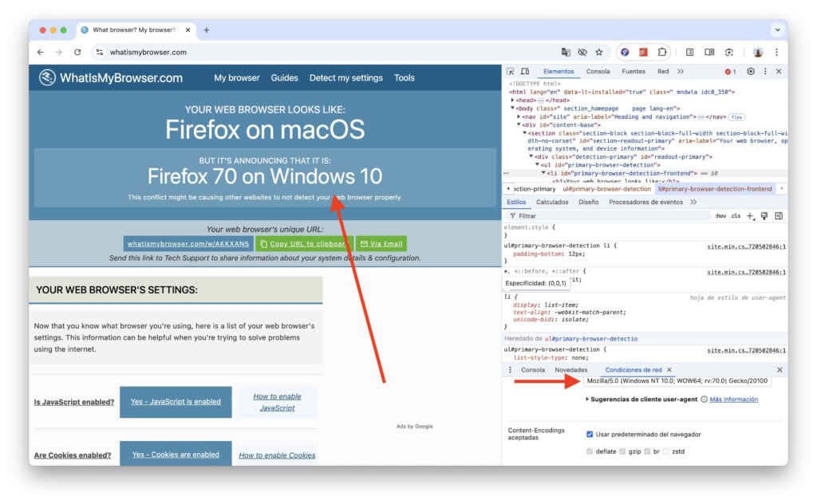Open the Red panel tab
Image resolution: width=817 pixels, height=504 pixels.
click(x=663, y=71)
